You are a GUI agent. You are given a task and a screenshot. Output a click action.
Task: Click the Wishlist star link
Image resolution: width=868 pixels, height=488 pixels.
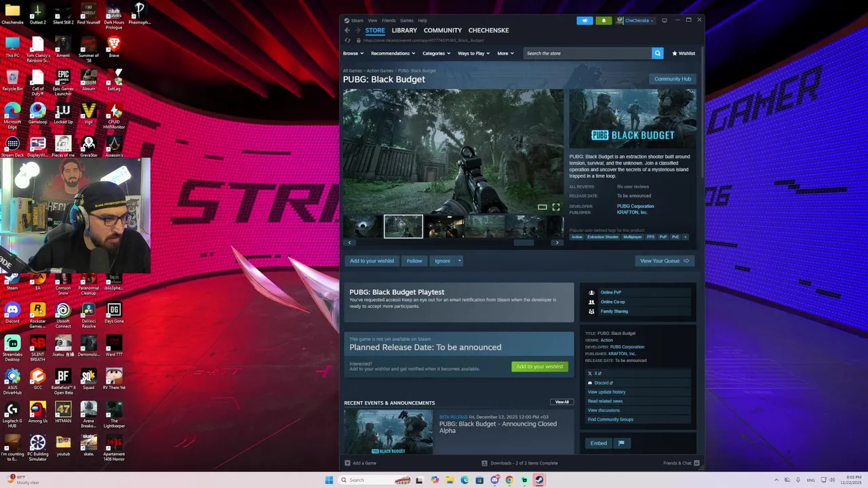click(684, 53)
